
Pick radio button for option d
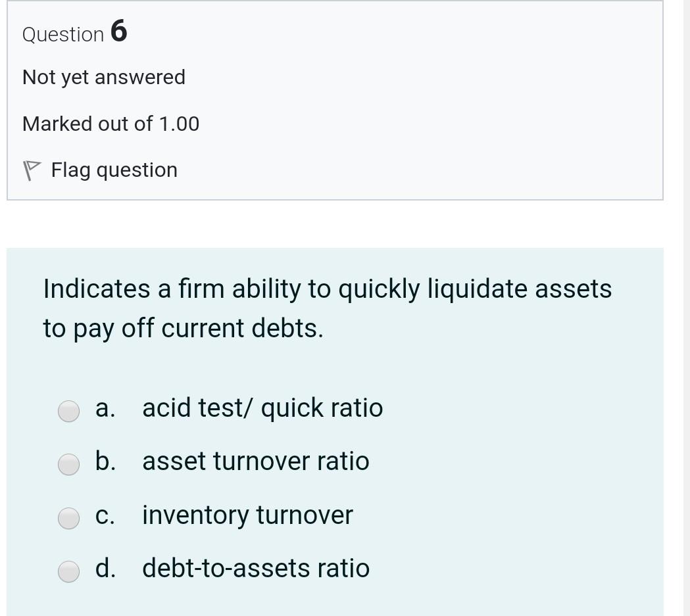coord(69,572)
